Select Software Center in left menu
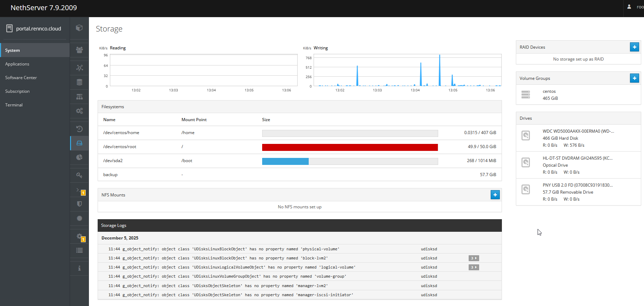This screenshot has height=306, width=644. 21,78
